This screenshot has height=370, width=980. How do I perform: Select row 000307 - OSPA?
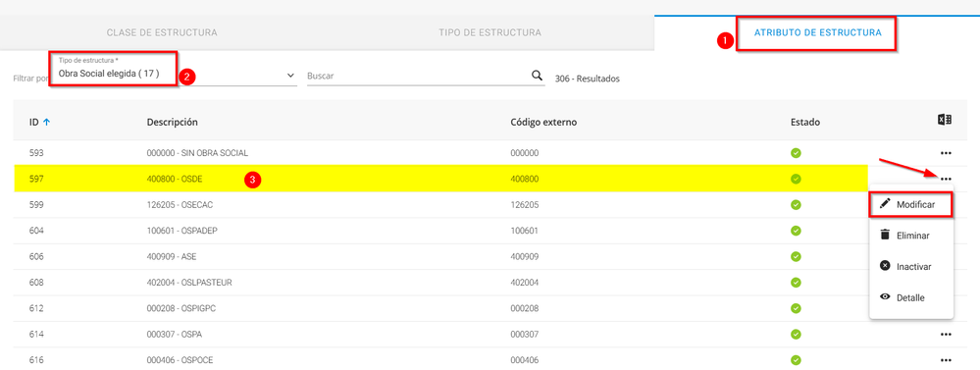tap(490, 335)
